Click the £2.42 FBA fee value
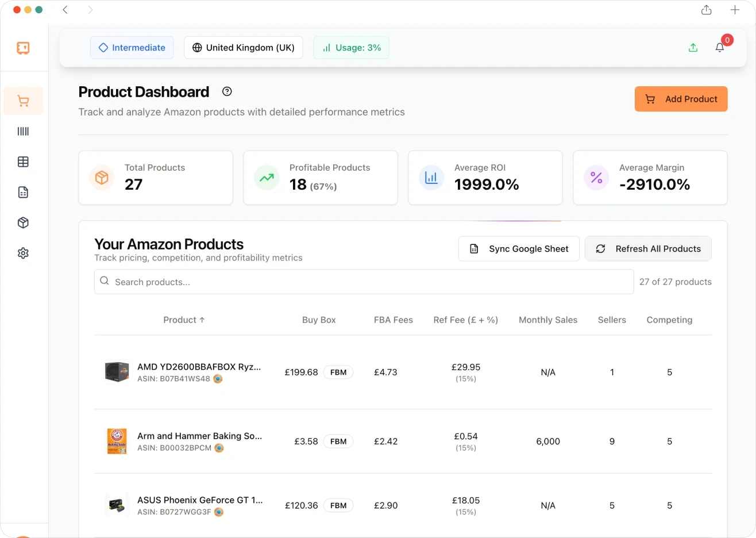This screenshot has height=538, width=756. point(385,441)
